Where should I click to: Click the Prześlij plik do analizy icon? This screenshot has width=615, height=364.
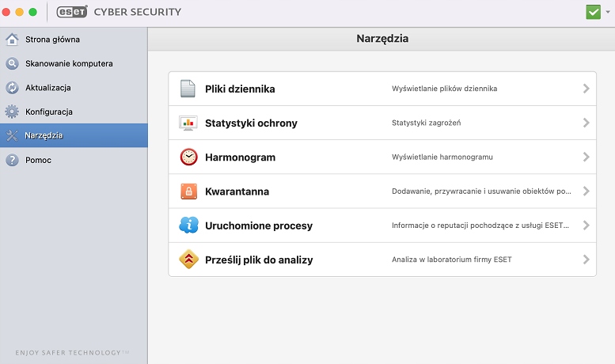tap(188, 260)
